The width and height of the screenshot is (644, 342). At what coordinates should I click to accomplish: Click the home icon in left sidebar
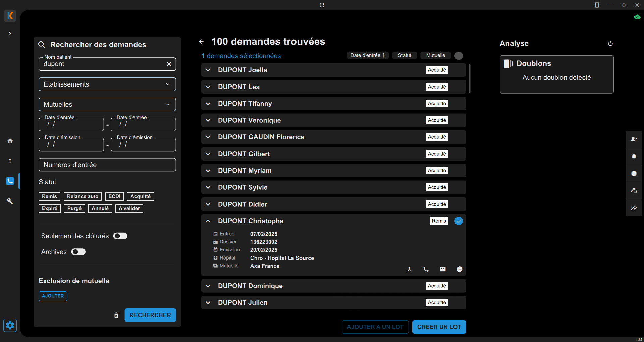point(10,141)
